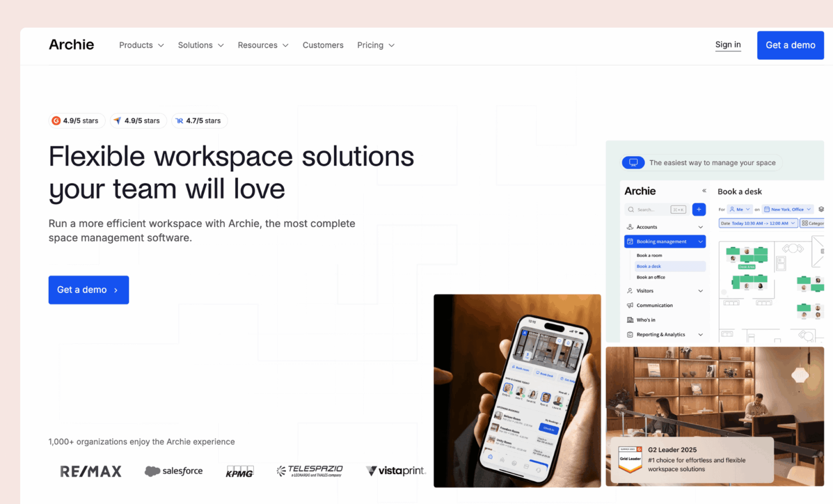
Task: Open the Sign in link
Action: [728, 44]
